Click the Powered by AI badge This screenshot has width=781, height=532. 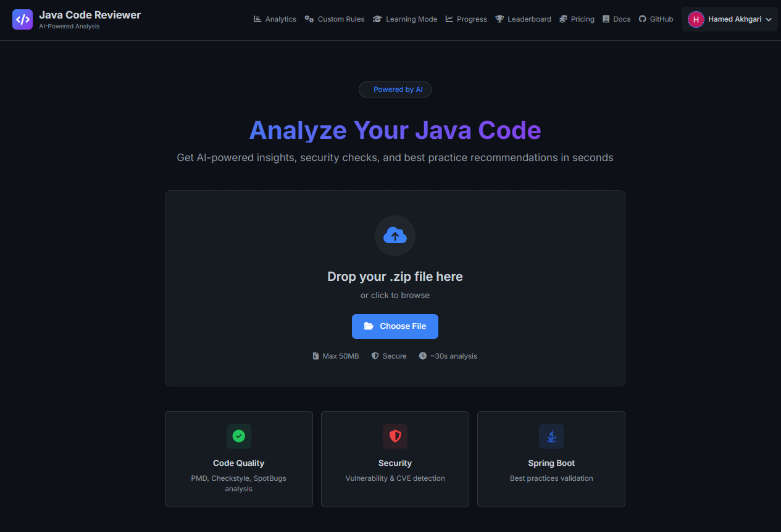(x=395, y=89)
